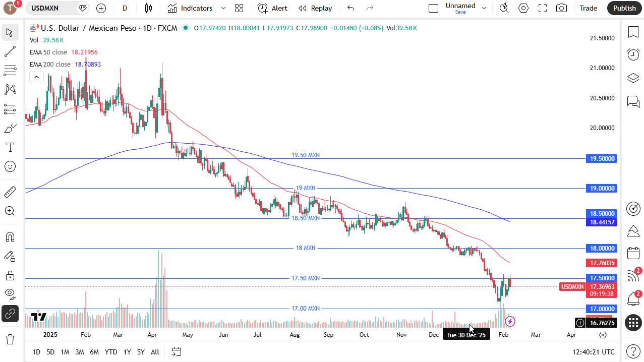The width and height of the screenshot is (644, 362).
Task: Open the Indicators dialog
Action: tap(190, 8)
